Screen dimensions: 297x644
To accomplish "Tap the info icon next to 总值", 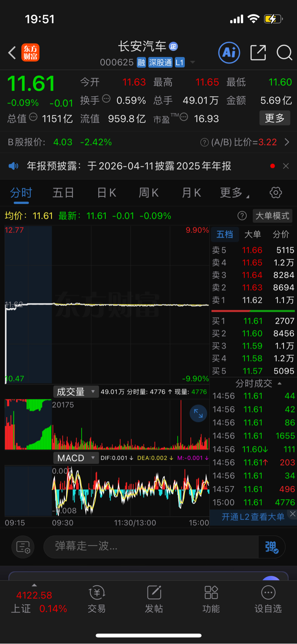I will click(33, 117).
